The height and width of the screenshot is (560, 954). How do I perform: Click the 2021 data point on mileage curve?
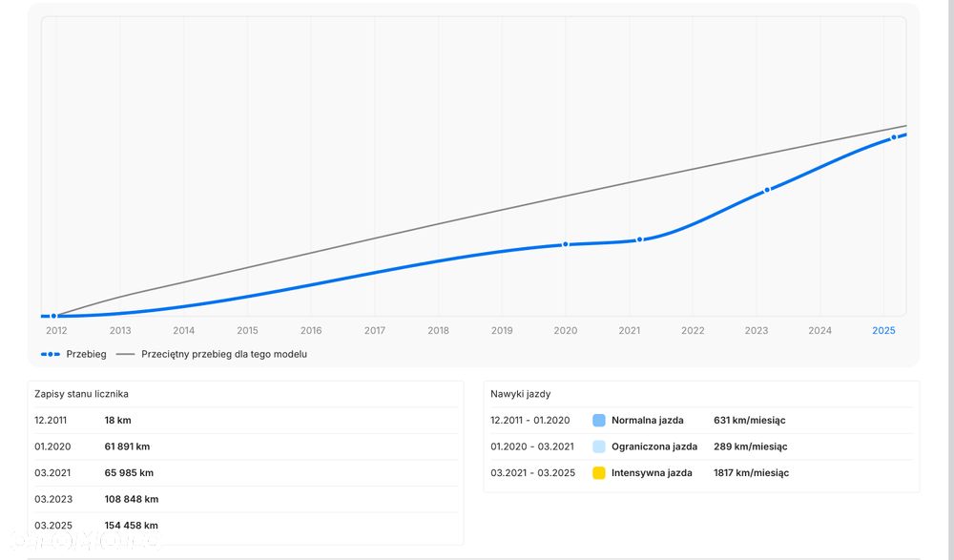click(x=640, y=239)
